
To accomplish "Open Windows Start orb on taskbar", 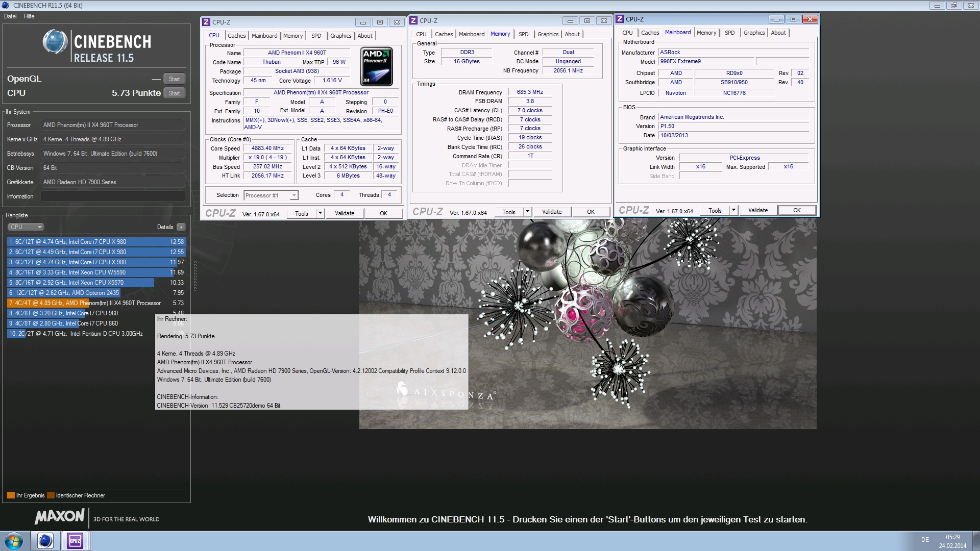I will tap(14, 541).
